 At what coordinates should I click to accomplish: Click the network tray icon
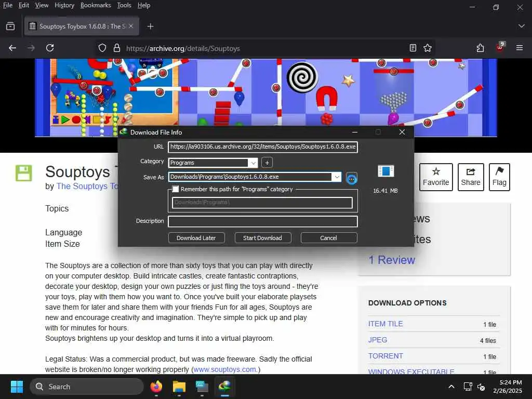click(468, 387)
